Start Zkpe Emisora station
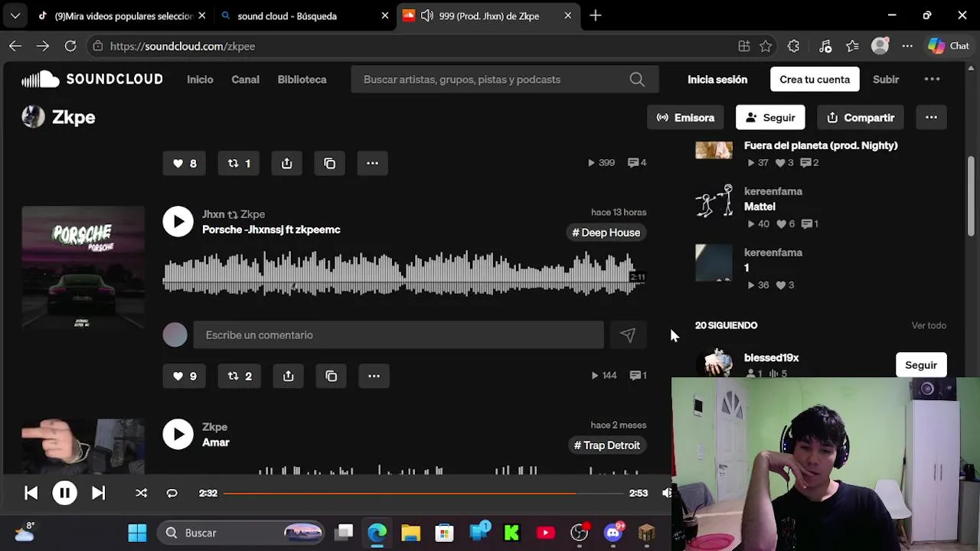Image resolution: width=980 pixels, height=551 pixels. coord(685,117)
